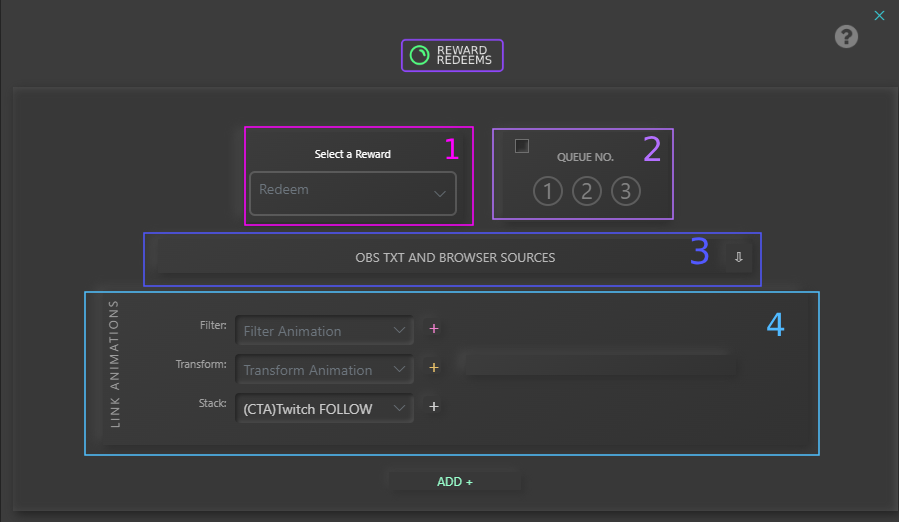Screen dimensions: 899x522
Task: Click the yellow plus next to Transform
Action: click(x=434, y=368)
